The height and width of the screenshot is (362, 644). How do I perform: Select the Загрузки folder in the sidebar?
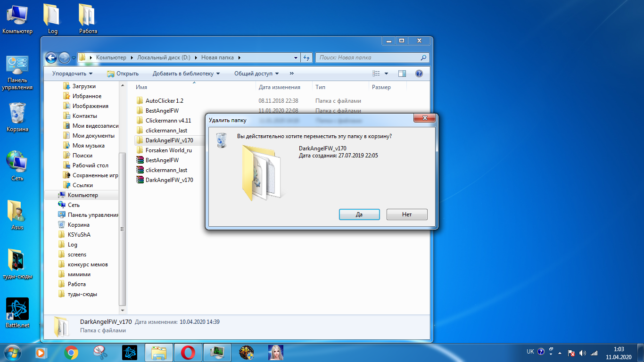tap(83, 86)
